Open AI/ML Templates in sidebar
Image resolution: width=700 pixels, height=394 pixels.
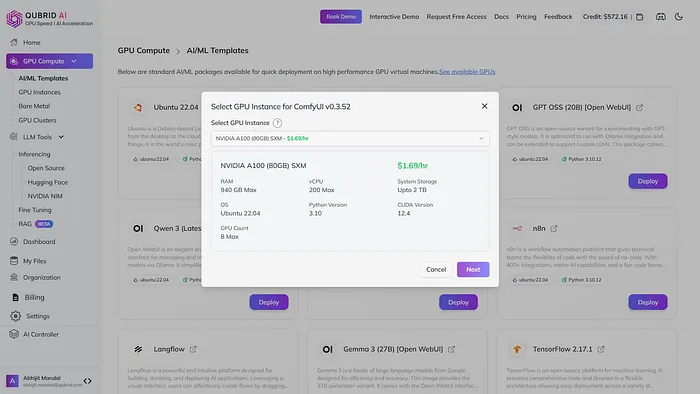point(43,78)
